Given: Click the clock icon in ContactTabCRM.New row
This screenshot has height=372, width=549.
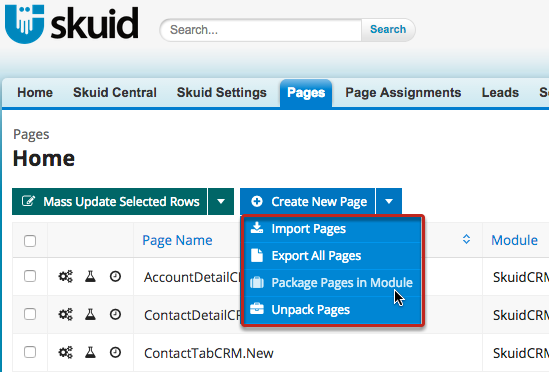Looking at the screenshot, I should 115,352.
